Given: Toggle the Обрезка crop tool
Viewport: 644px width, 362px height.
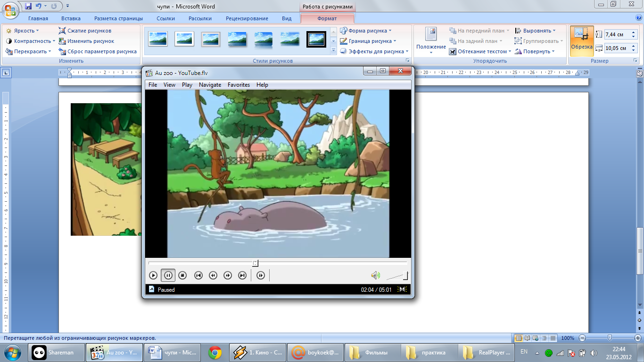Looking at the screenshot, I should (581, 41).
